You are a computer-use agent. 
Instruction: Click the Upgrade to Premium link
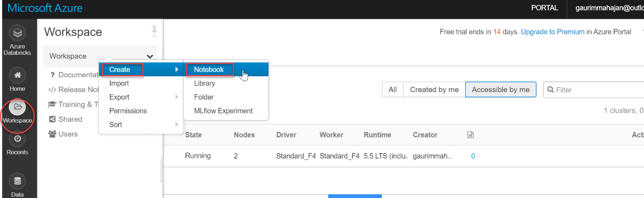pos(553,32)
